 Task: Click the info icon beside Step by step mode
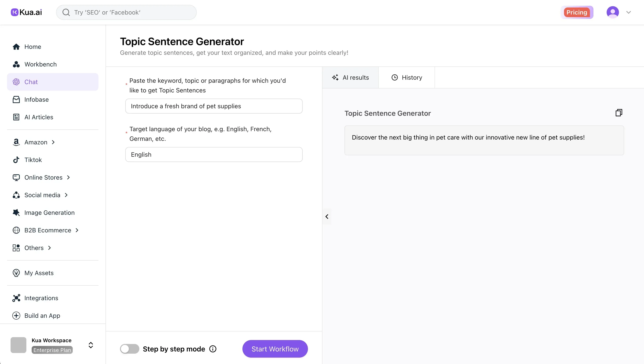click(x=213, y=349)
